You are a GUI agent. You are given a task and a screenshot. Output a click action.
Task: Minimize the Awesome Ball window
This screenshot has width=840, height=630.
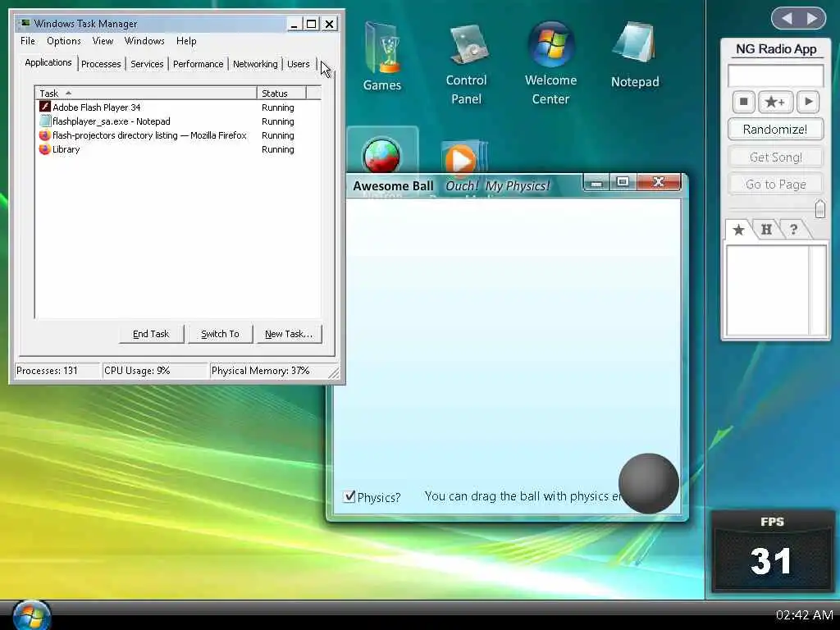pyautogui.click(x=596, y=183)
